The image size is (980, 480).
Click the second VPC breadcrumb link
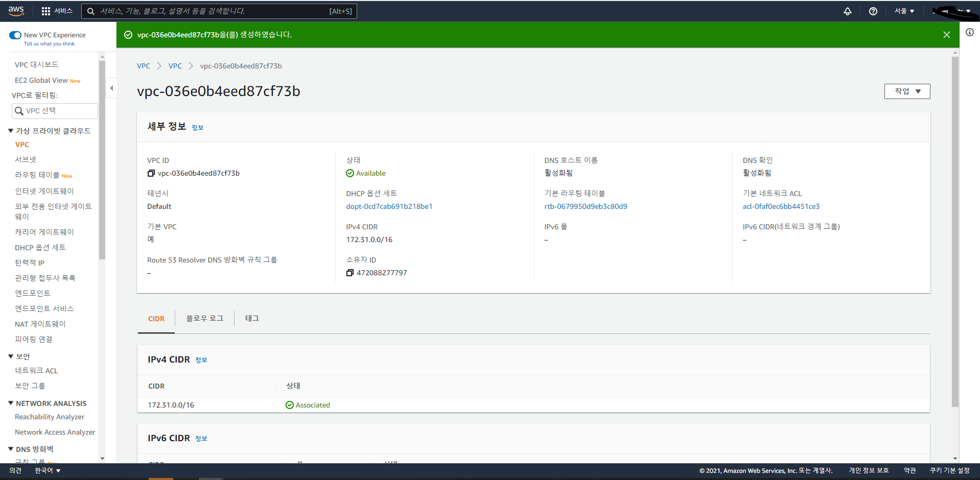(175, 66)
